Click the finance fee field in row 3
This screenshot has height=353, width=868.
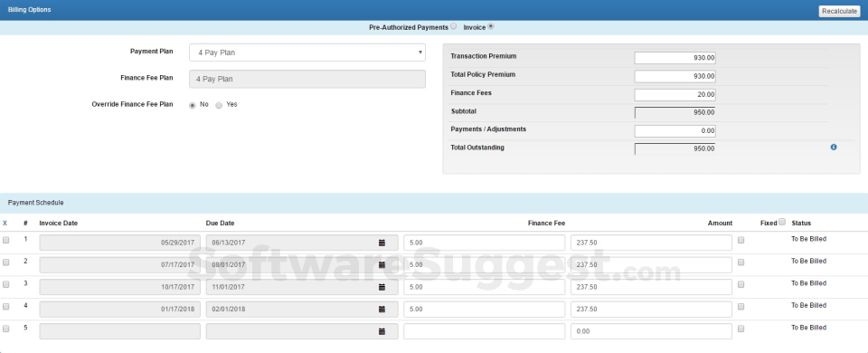click(485, 287)
